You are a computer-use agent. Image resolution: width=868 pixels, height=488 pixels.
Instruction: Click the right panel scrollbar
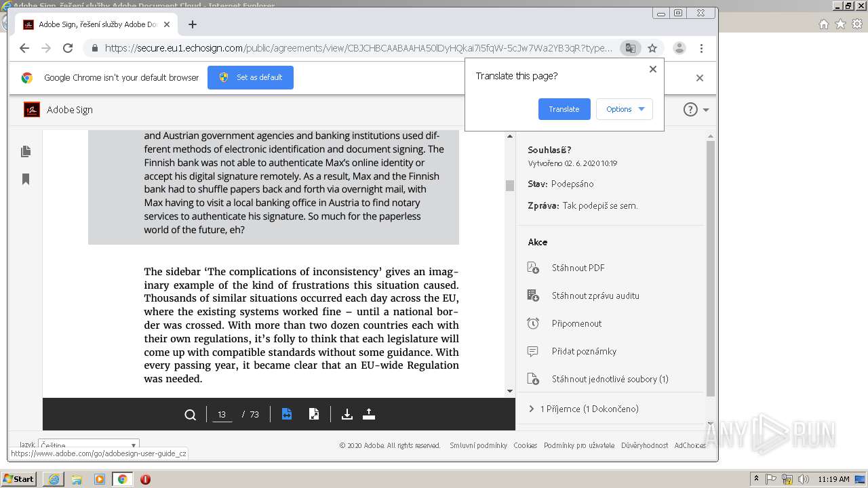(x=711, y=268)
